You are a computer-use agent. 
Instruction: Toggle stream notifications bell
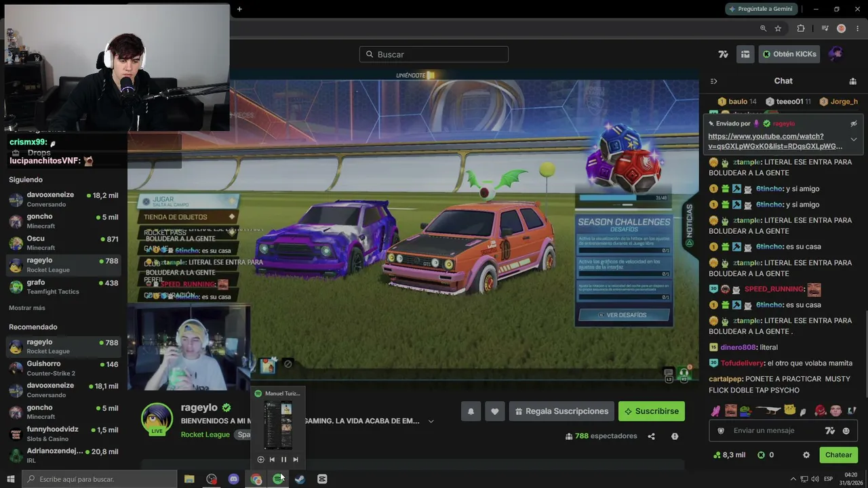[471, 411]
